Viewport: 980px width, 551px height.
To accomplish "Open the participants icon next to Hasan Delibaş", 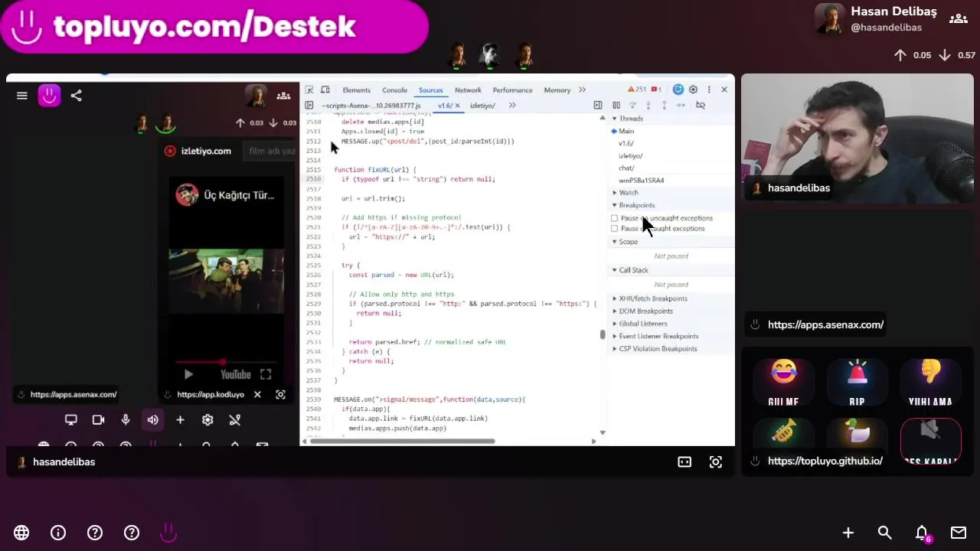I will (958, 18).
